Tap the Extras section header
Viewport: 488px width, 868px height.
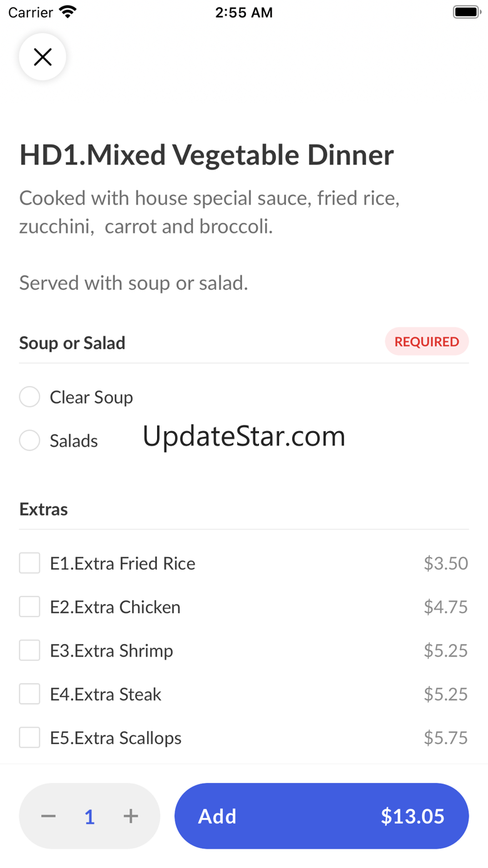point(44,509)
